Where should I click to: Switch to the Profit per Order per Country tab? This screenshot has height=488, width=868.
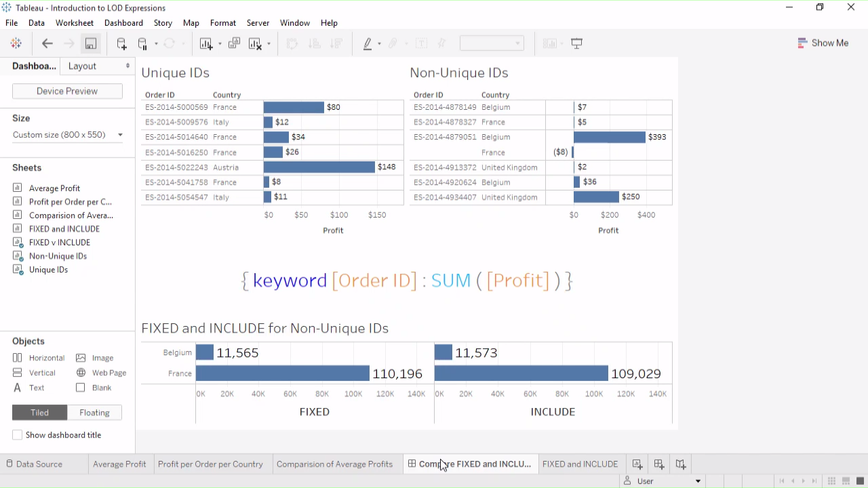(x=210, y=464)
